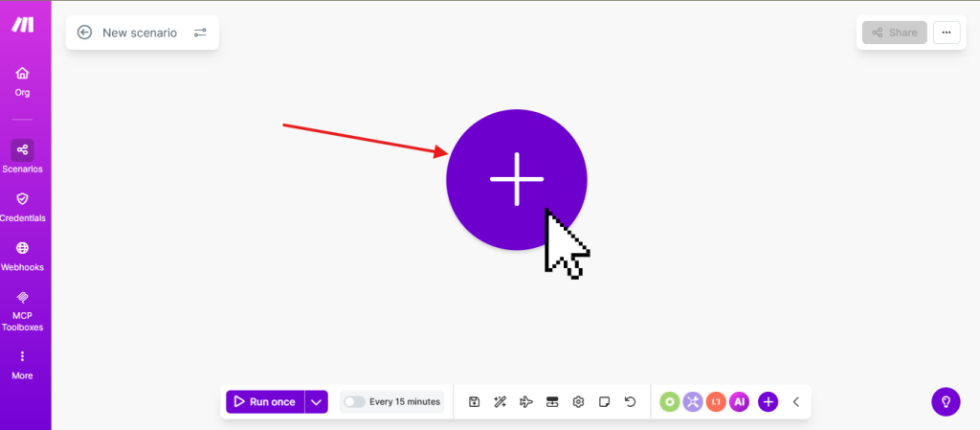This screenshot has height=430, width=980.
Task: Click the airplane explain flow icon
Action: pos(526,402)
